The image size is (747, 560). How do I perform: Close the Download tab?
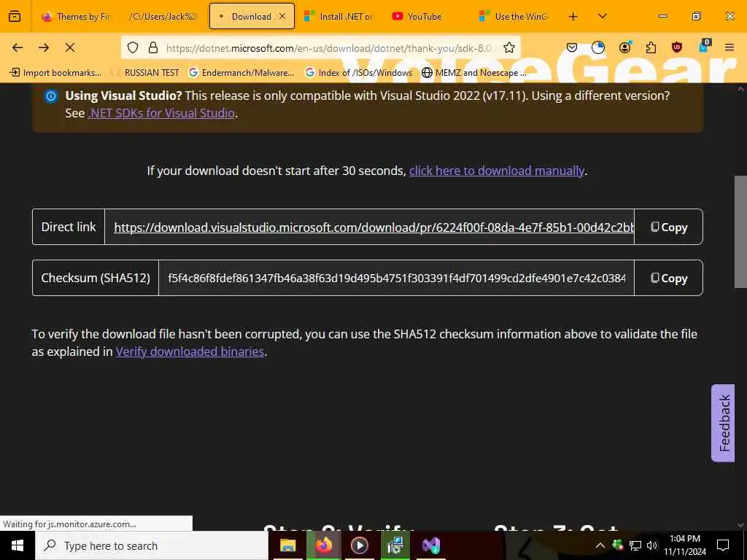[x=282, y=16]
